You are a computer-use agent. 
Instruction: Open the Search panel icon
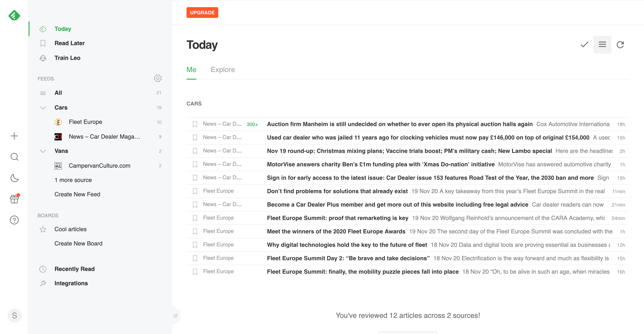click(x=15, y=157)
